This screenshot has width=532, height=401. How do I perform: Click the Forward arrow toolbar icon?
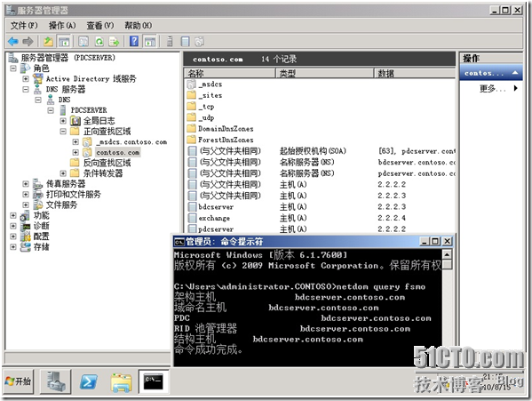tap(28, 42)
